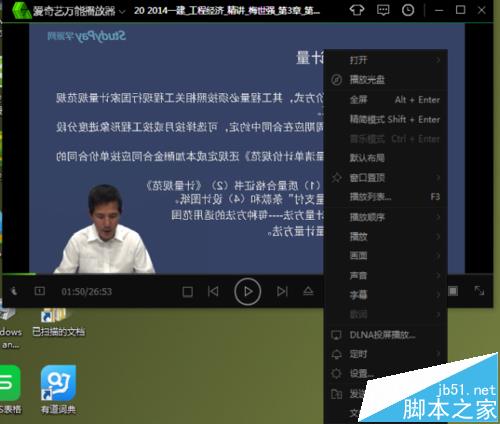This screenshot has height=424, width=500.
Task: Expand the 播放 submenu arrow
Action: click(x=438, y=237)
